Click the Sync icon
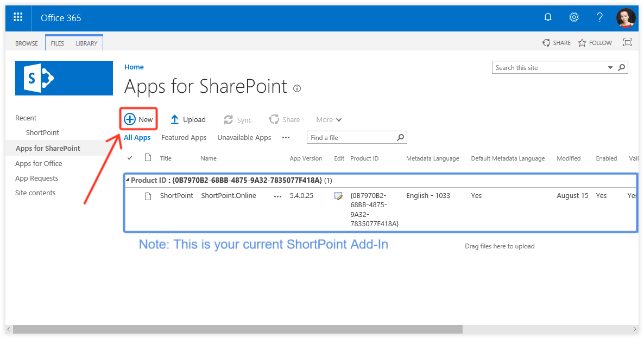 229,119
